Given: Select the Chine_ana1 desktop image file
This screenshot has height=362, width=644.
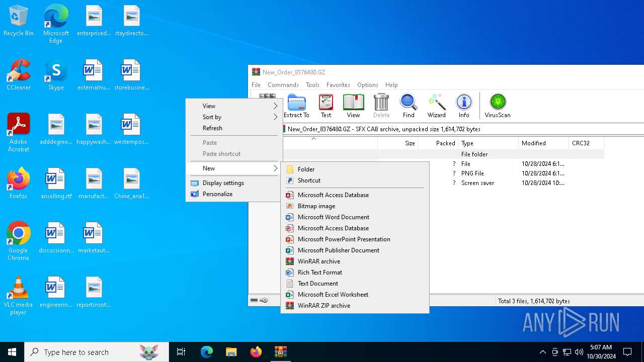Looking at the screenshot, I should pos(131,184).
